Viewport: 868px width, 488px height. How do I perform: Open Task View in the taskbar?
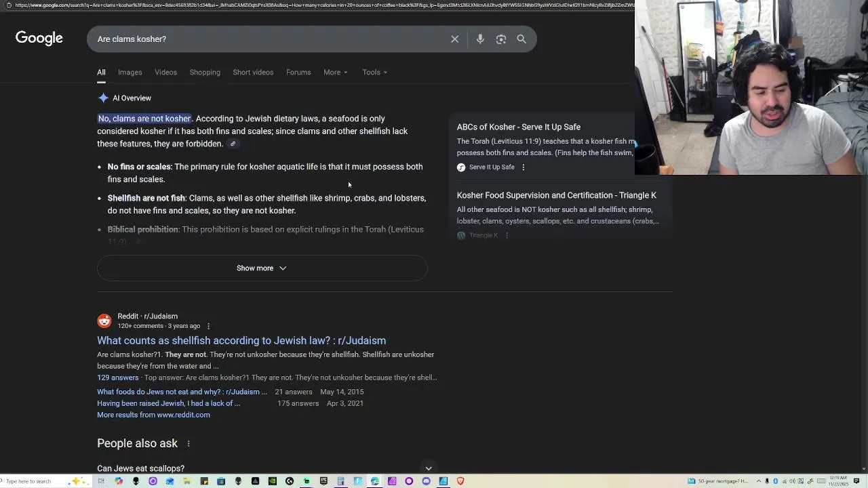coord(100,481)
